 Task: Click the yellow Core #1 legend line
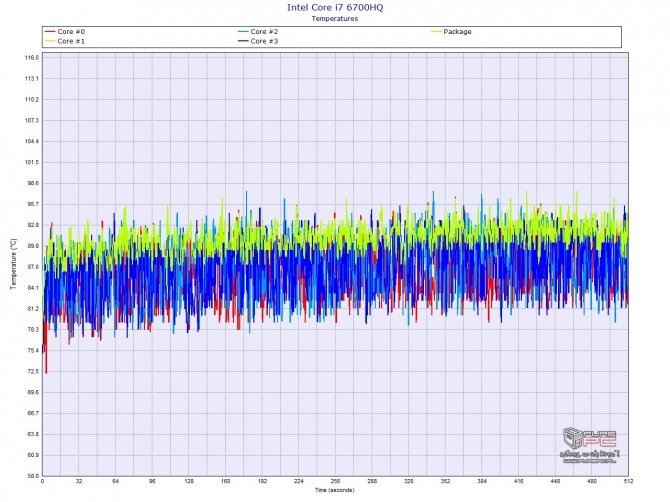pos(50,41)
